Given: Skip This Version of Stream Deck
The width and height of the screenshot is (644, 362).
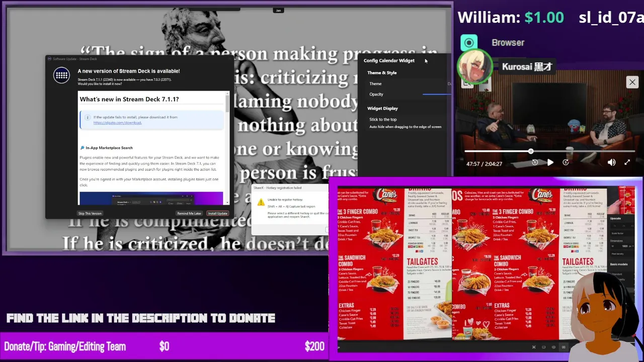Looking at the screenshot, I should tap(90, 213).
